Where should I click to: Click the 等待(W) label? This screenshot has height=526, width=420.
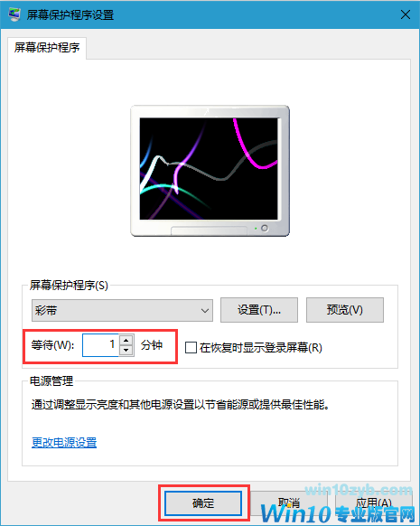(x=52, y=345)
